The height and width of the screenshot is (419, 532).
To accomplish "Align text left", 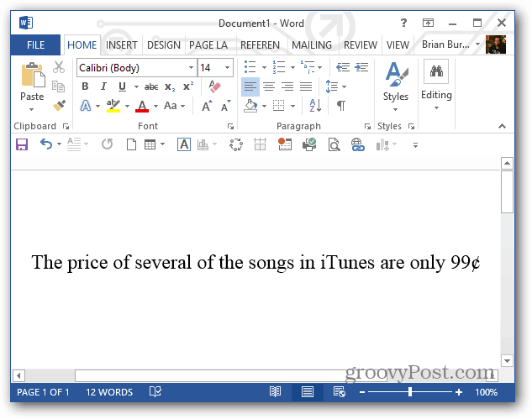I will tap(250, 86).
